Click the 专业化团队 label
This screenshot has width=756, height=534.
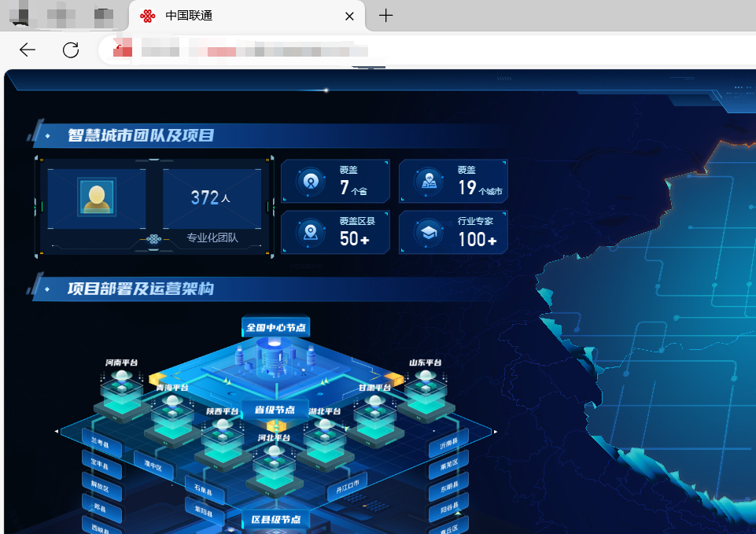[x=212, y=238]
